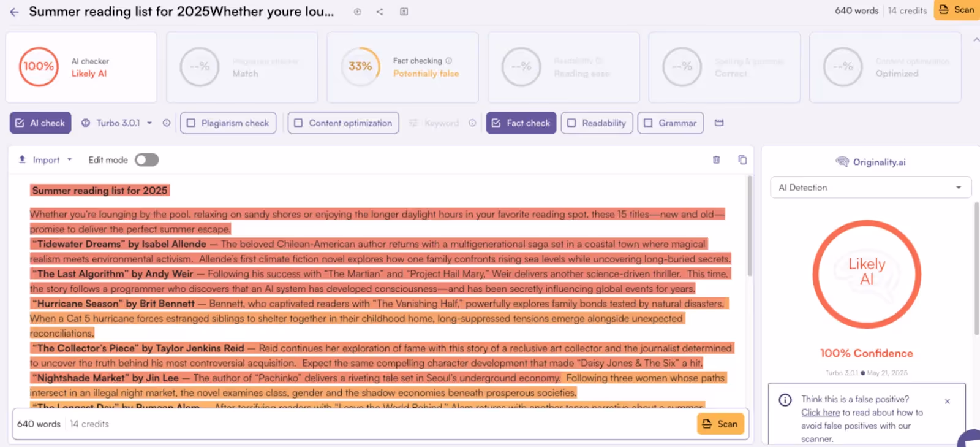Click the editor vertical scrollbar
Screen dimensions: 980x447
tap(750, 226)
